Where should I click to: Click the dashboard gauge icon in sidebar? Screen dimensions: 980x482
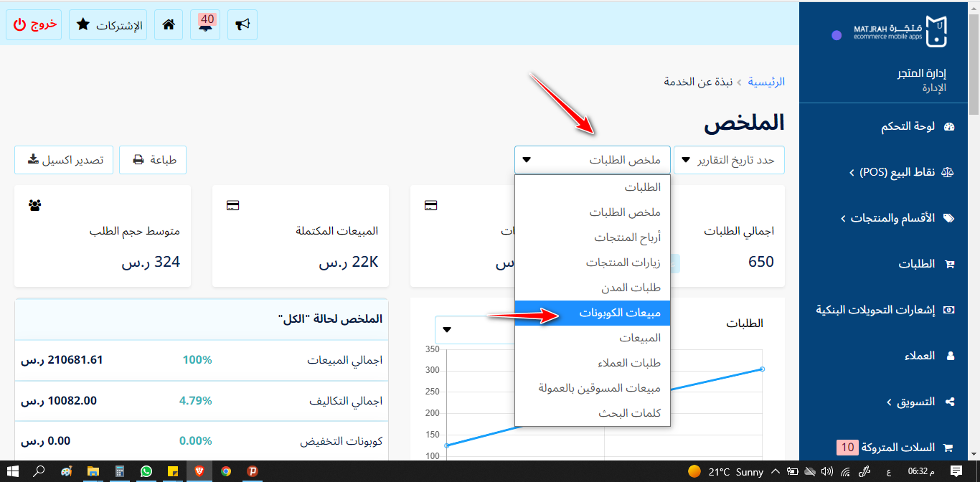coord(949,127)
